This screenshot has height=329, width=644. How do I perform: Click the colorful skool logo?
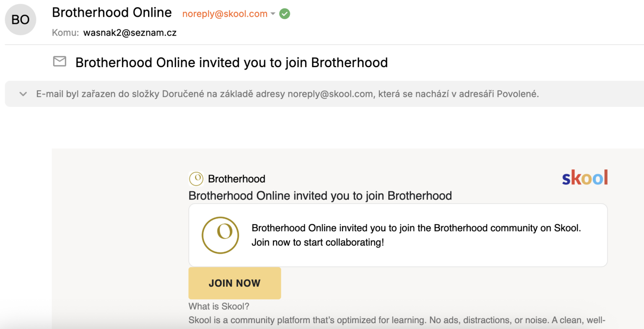click(x=585, y=178)
